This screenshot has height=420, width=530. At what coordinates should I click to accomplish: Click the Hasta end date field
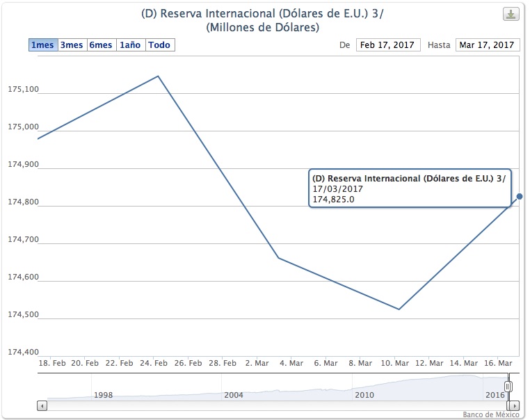click(x=488, y=45)
